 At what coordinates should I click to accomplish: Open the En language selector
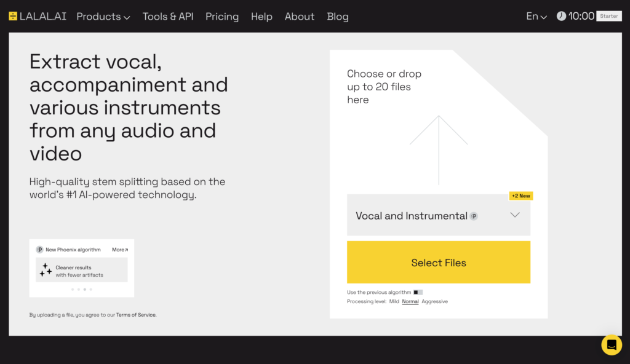pyautogui.click(x=536, y=17)
